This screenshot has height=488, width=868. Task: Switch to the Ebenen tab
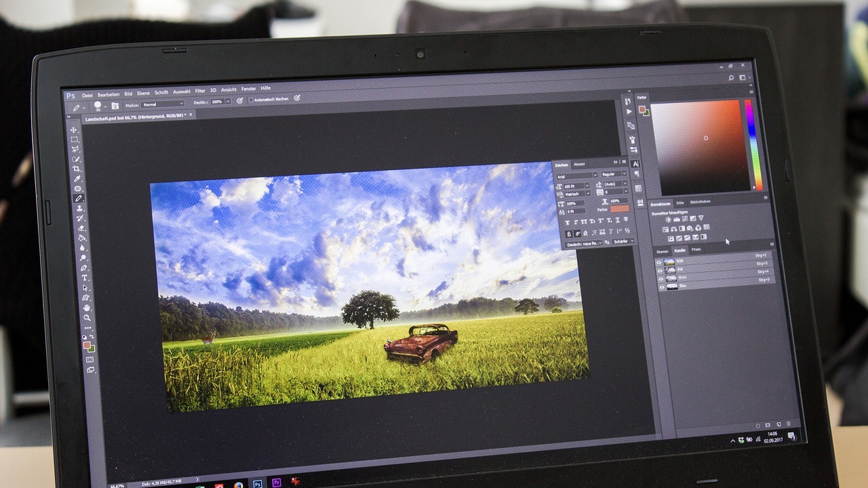[662, 251]
